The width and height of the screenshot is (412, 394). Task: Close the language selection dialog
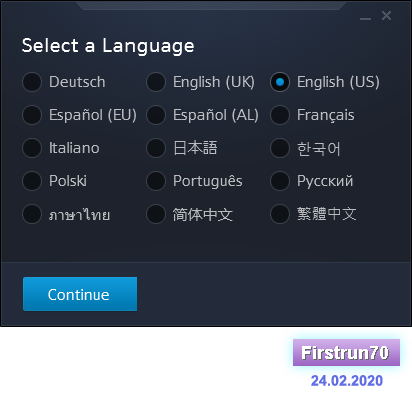click(387, 16)
